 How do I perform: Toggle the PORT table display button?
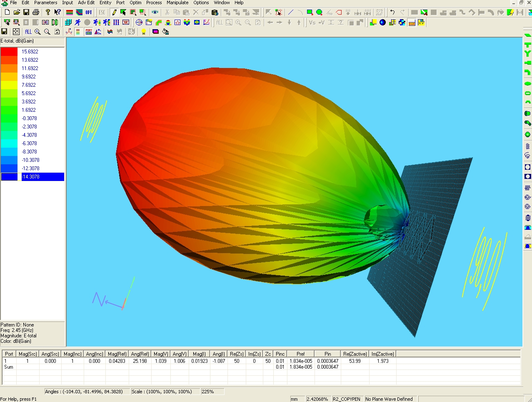tap(89, 32)
